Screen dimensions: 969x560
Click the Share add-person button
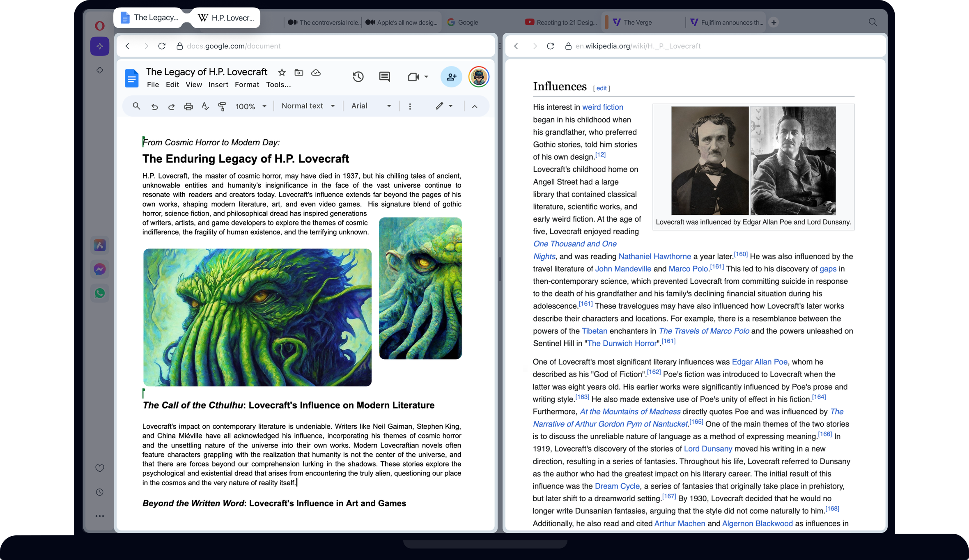(x=451, y=77)
